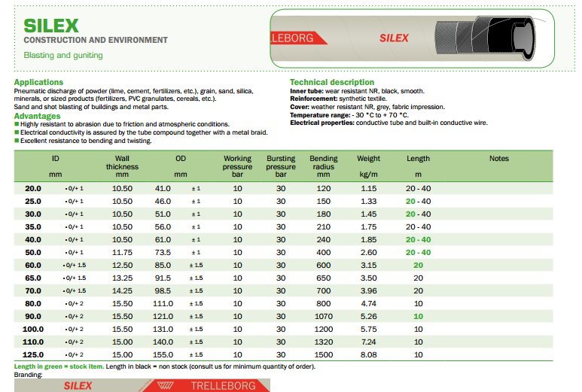The image size is (582, 392).
Task: Click the 'Technical description' heading
Action: (x=332, y=82)
